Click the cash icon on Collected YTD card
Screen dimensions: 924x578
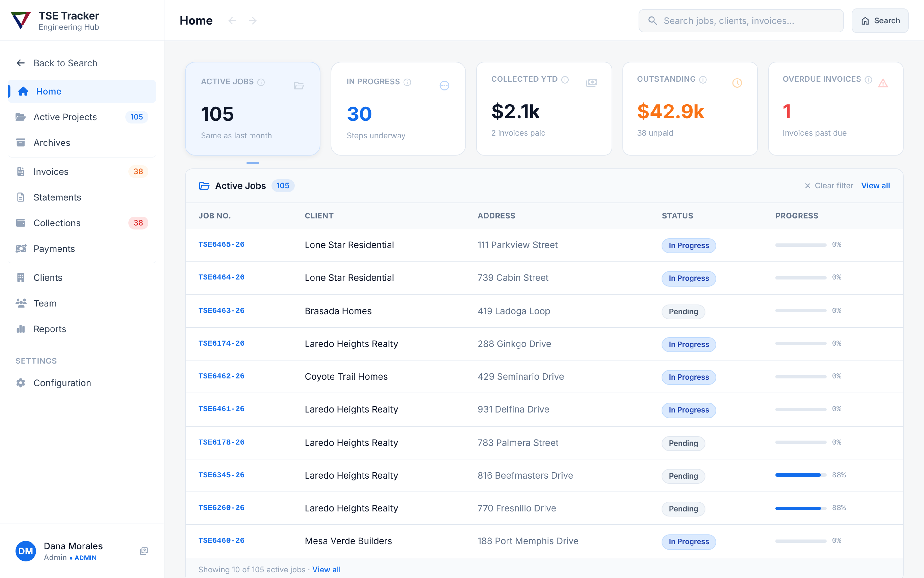pos(591,83)
